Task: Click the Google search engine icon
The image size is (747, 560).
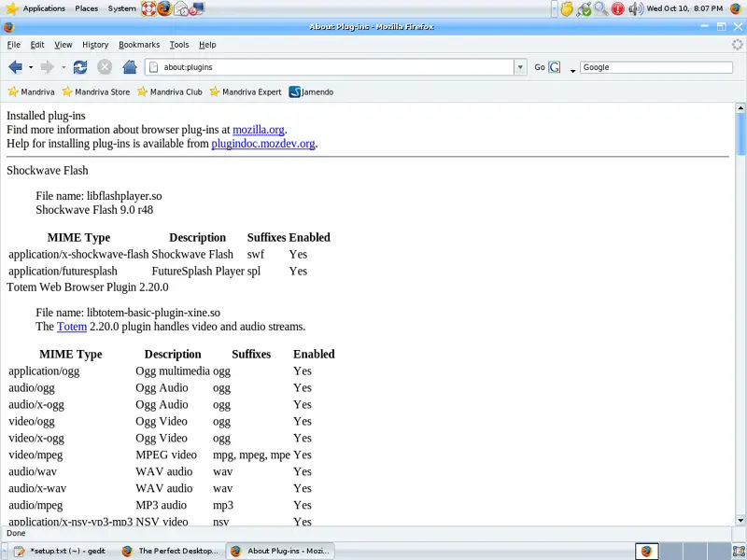Action: [554, 67]
